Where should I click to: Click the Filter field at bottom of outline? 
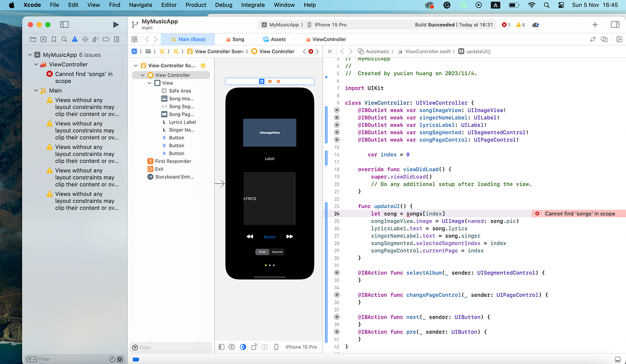click(171, 347)
